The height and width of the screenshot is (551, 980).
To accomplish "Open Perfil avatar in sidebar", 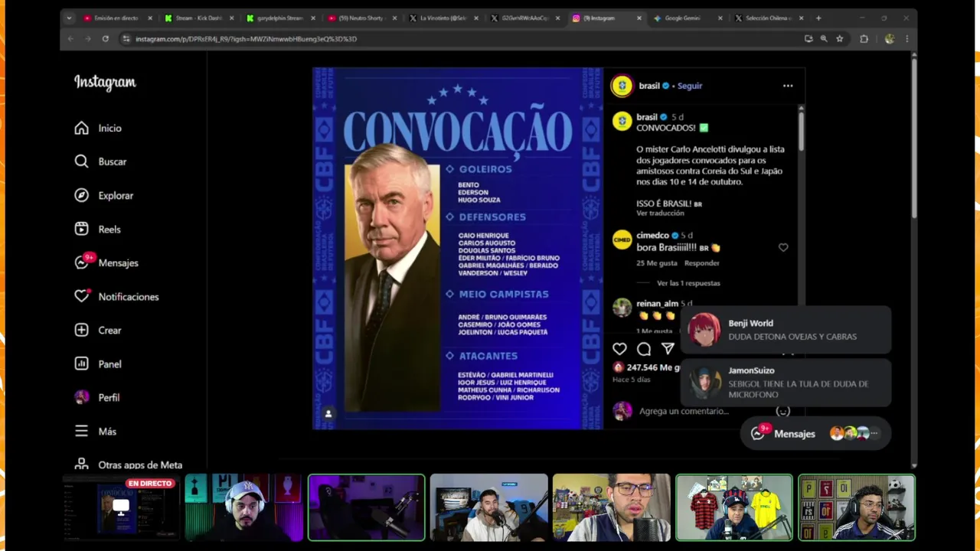I will [81, 397].
